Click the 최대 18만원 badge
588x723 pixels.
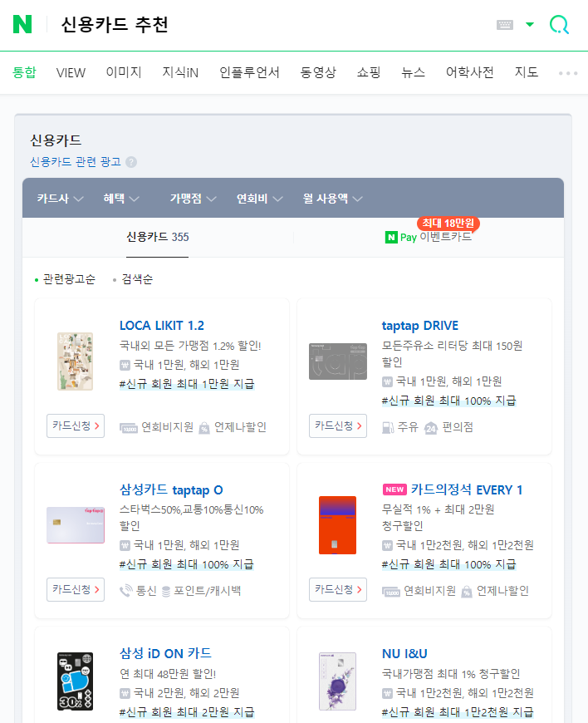pyautogui.click(x=448, y=224)
